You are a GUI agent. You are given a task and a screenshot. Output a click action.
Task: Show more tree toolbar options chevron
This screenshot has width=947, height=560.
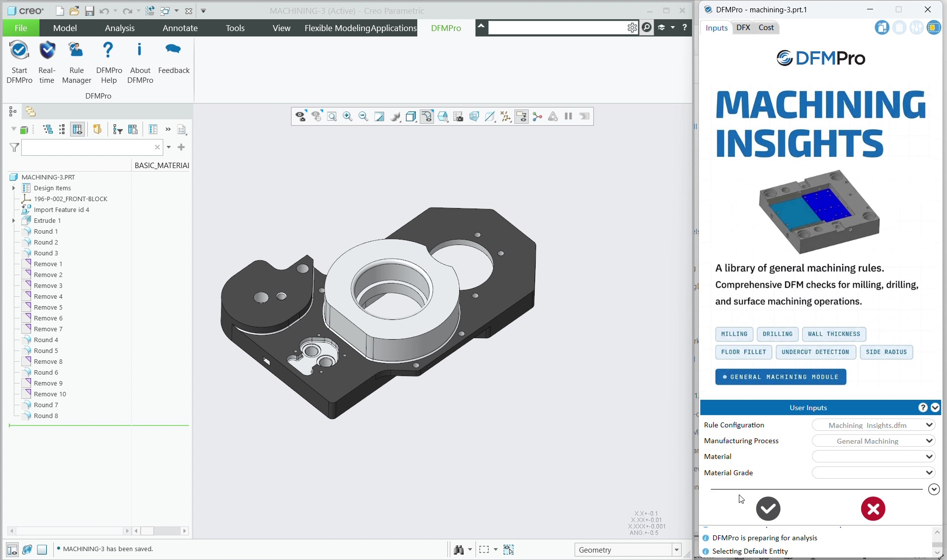[x=168, y=129]
